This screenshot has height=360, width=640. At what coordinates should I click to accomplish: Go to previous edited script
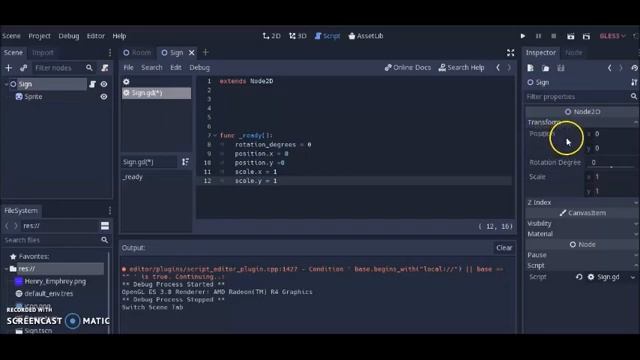[498, 68]
